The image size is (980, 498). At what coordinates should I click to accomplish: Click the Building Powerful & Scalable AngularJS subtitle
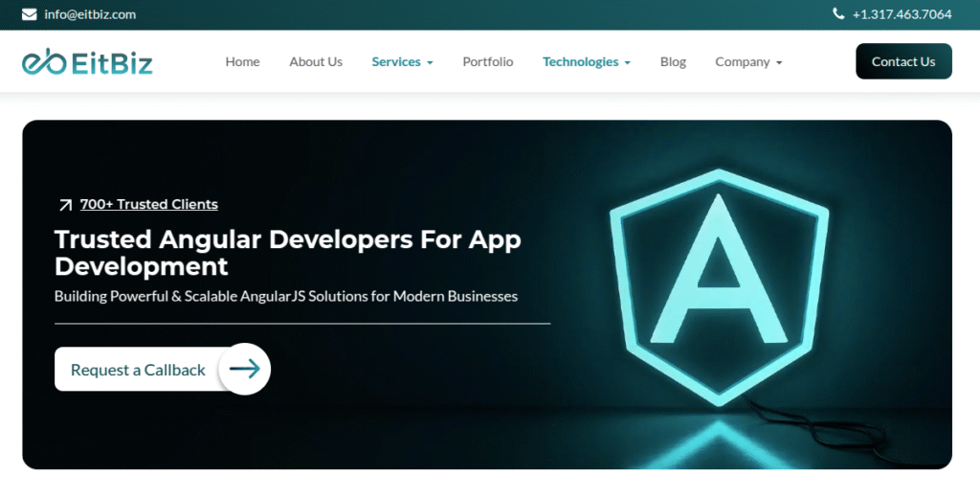tap(285, 296)
